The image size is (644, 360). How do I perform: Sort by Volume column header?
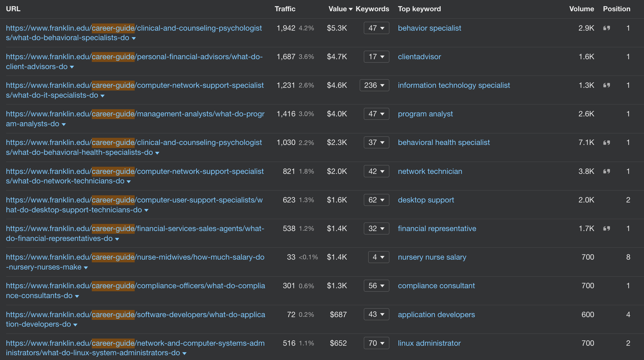point(582,9)
